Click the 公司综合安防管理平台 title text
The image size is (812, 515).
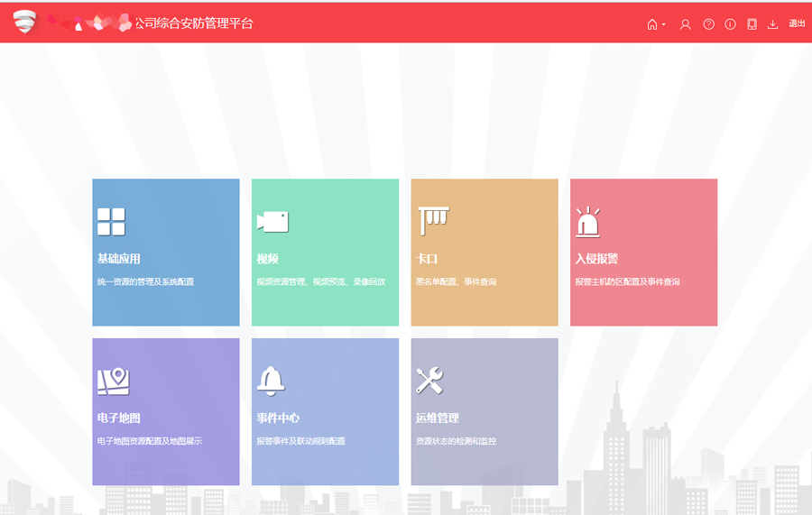(194, 23)
